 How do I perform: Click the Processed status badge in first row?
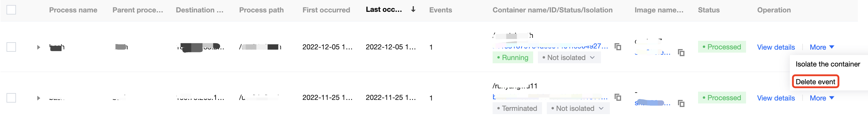click(722, 47)
